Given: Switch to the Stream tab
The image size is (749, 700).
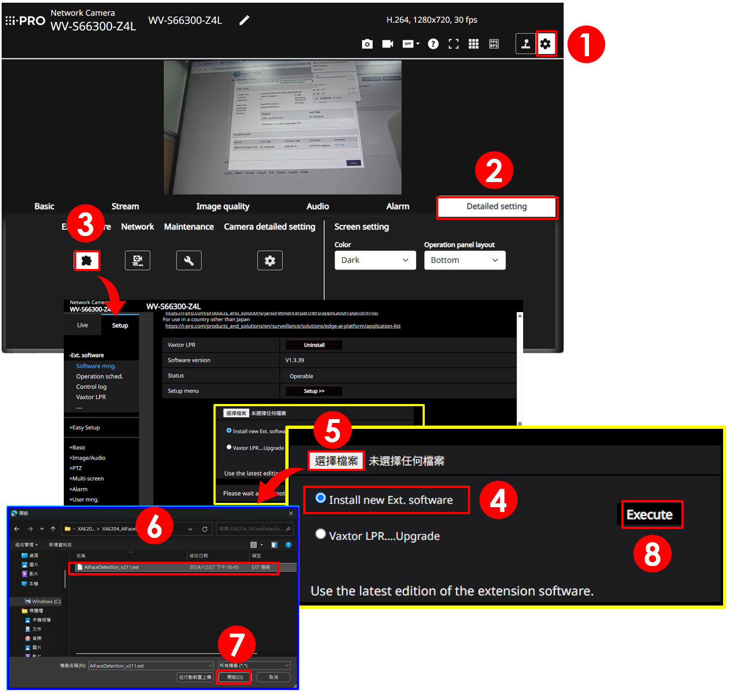Looking at the screenshot, I should pos(125,206).
